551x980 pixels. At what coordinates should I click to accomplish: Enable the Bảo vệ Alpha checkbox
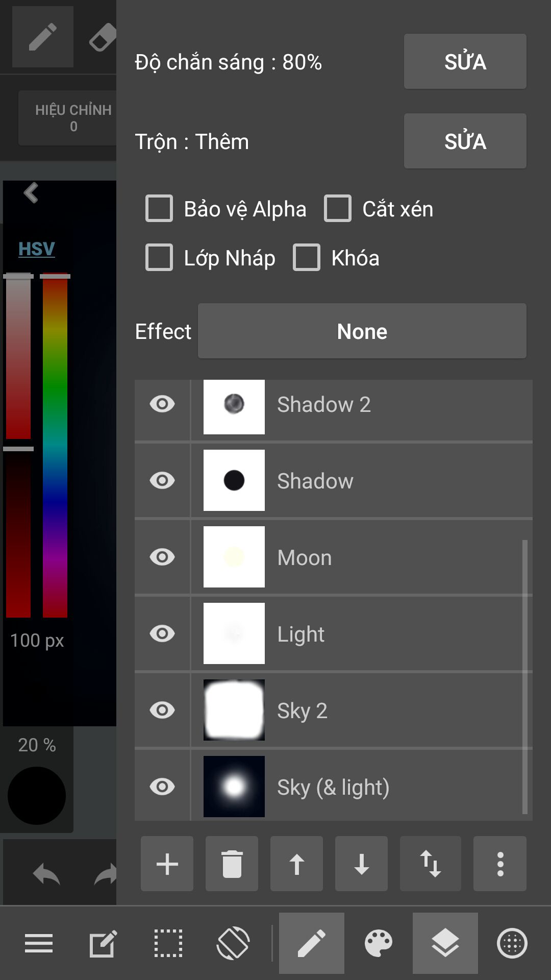coord(159,208)
